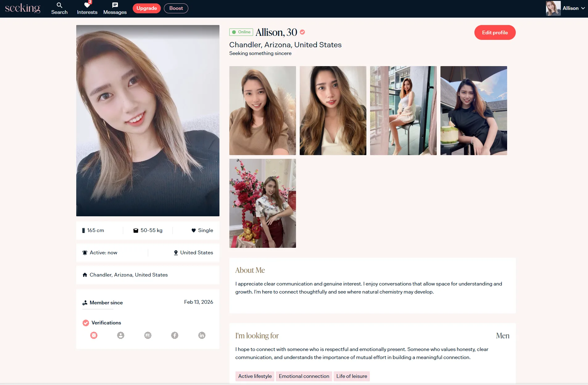Screen dimensions: 588x385
Task: Click the verified checkmark beside Allison, 30
Action: pyautogui.click(x=302, y=32)
